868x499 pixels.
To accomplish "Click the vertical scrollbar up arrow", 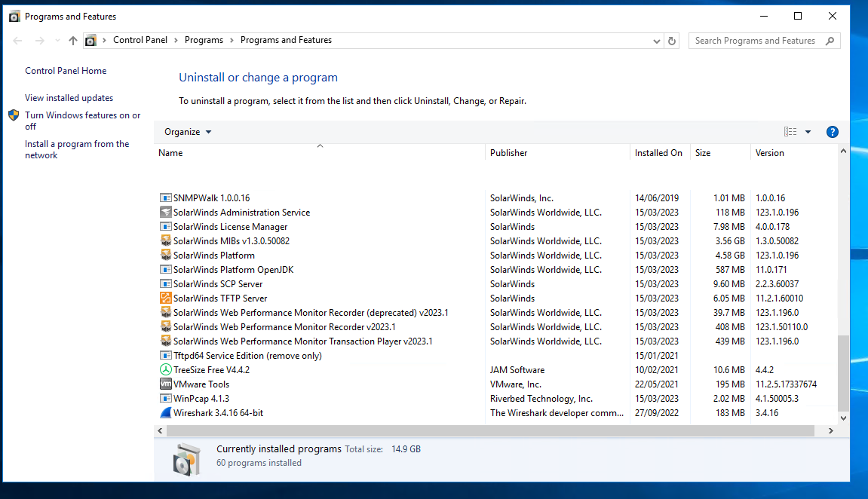I will 843,151.
